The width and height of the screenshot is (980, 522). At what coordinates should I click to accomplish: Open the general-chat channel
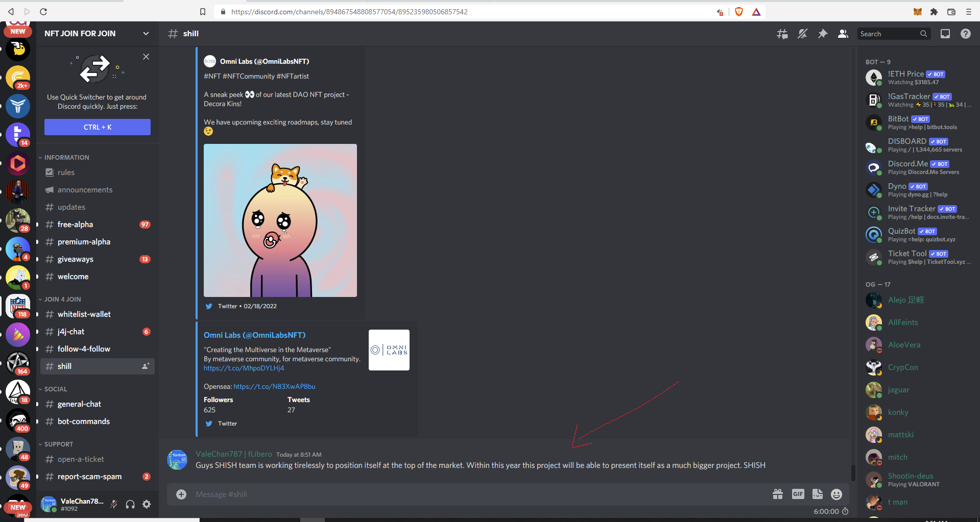[98, 404]
